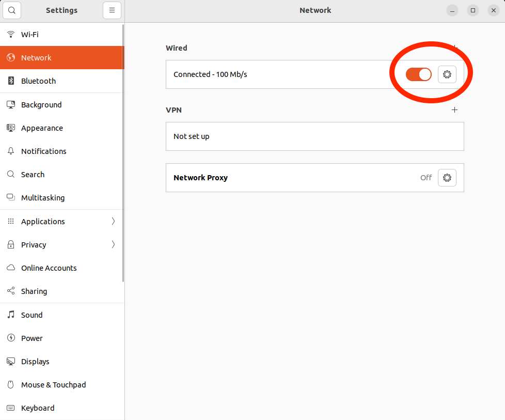
Task: Click the 'Wired' section heading
Action: (176, 48)
